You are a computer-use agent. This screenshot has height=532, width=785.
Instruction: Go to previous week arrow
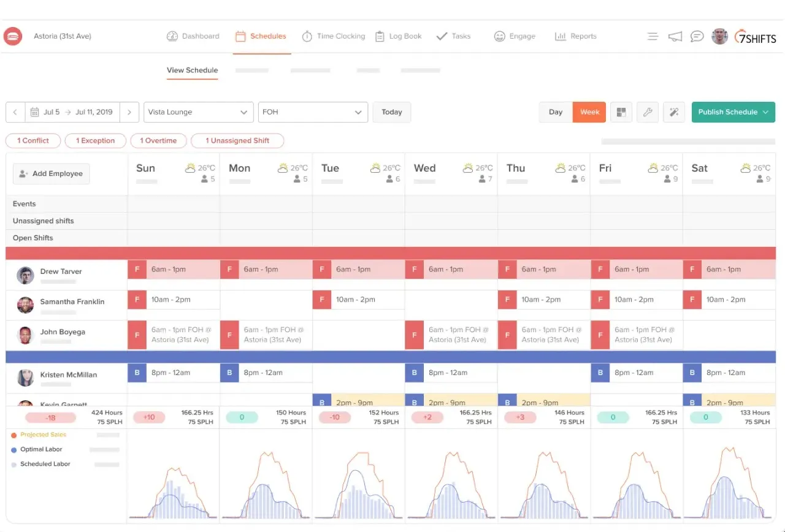tap(15, 112)
